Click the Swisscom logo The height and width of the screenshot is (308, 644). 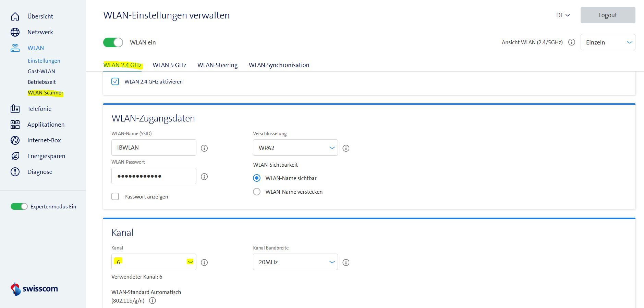[34, 289]
